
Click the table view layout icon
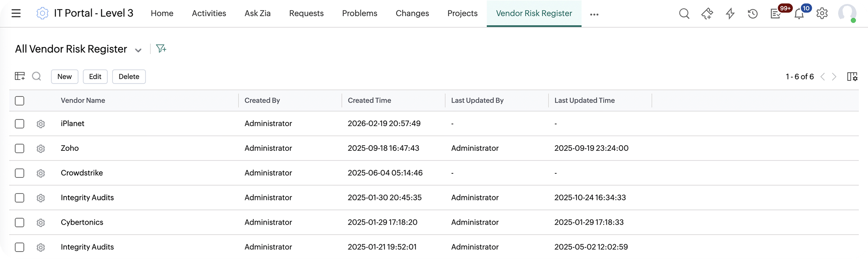pos(20,76)
